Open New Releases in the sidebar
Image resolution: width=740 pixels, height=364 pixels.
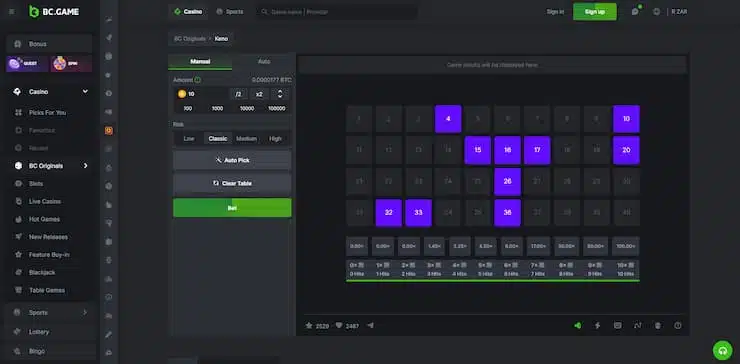click(x=49, y=237)
